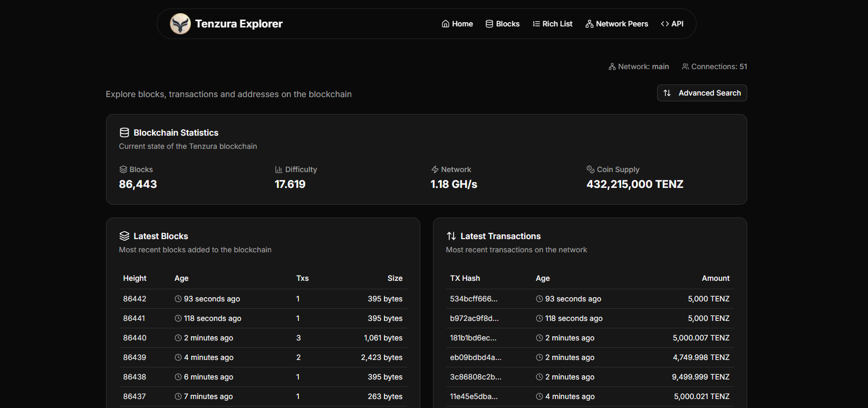The height and width of the screenshot is (408, 868).
Task: Click the Connections: 51 users icon
Action: 686,67
